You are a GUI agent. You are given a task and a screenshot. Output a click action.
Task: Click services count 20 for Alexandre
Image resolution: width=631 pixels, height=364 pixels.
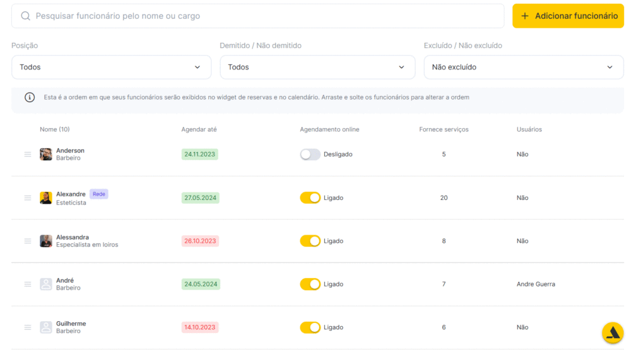(444, 198)
